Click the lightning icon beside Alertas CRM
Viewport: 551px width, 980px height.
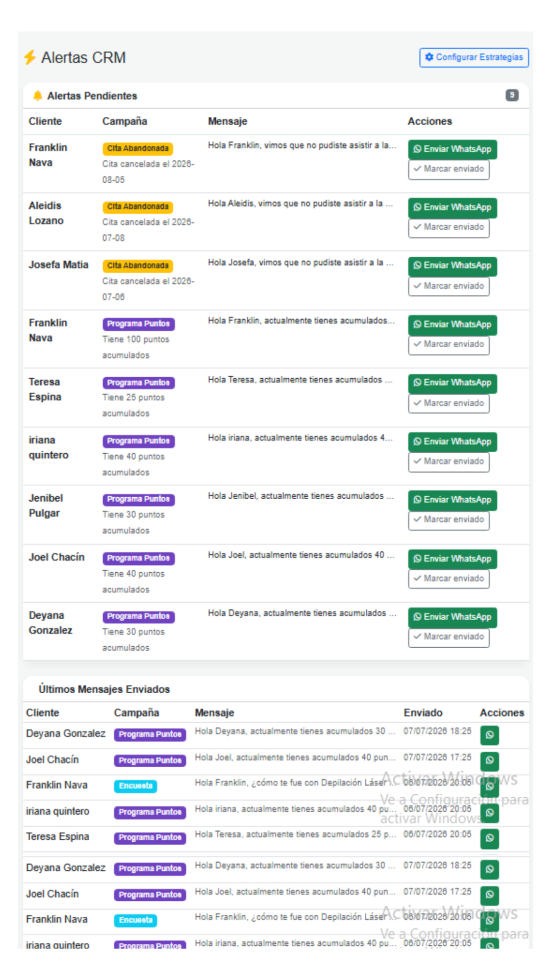(30, 57)
